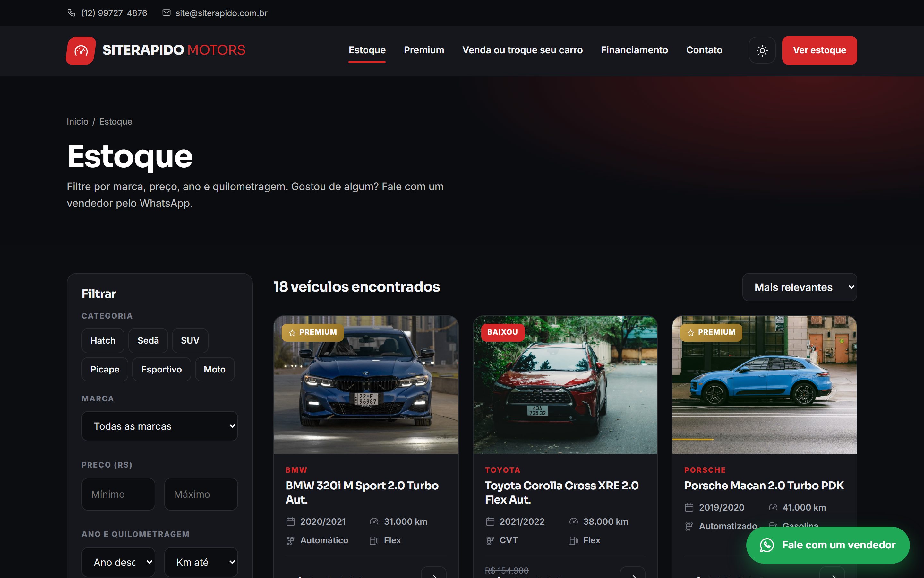Open Venda ou troque seu carro
This screenshot has width=924, height=578.
click(523, 50)
